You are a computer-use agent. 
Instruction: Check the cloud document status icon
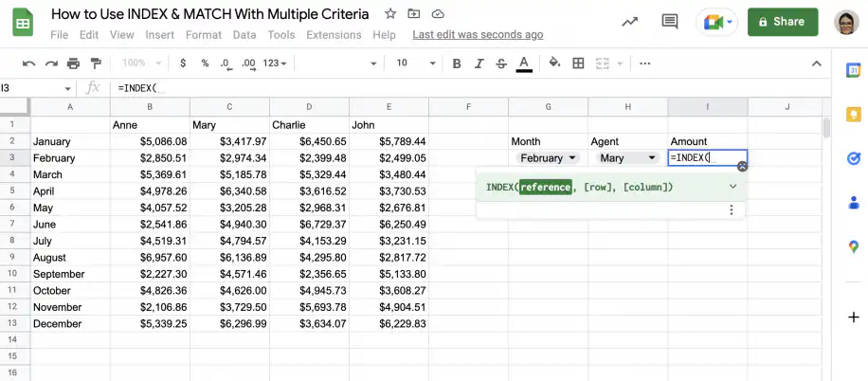tap(438, 14)
